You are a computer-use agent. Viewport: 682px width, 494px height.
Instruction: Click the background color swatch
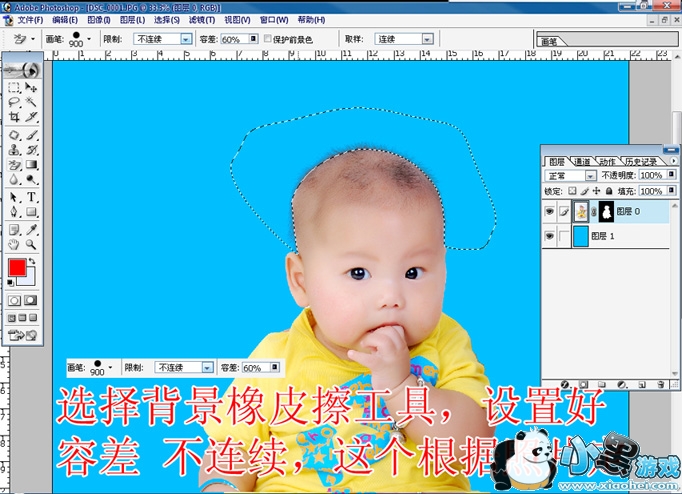coord(29,280)
